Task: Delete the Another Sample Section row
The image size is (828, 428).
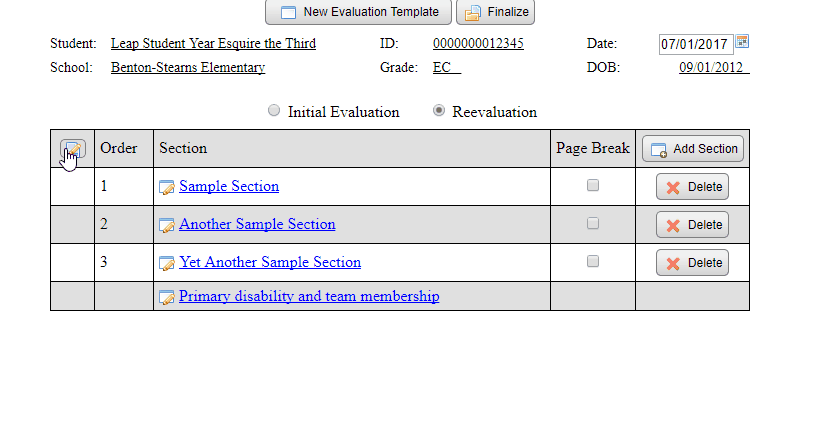Action: point(692,225)
